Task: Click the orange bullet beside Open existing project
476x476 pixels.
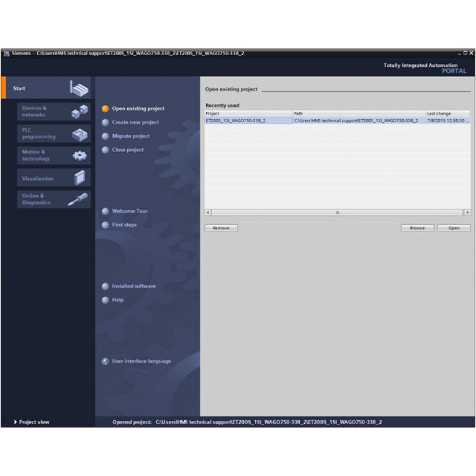Action: 106,109
